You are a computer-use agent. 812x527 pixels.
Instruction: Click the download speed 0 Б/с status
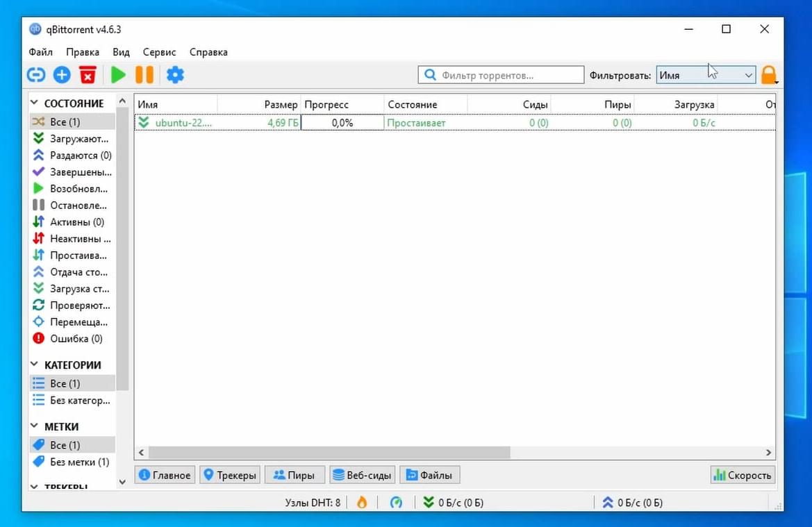(x=454, y=502)
